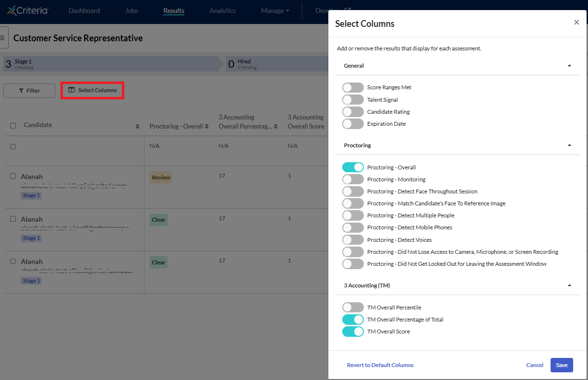Disable TM Overall Score toggle
The width and height of the screenshot is (588, 380).
[353, 332]
